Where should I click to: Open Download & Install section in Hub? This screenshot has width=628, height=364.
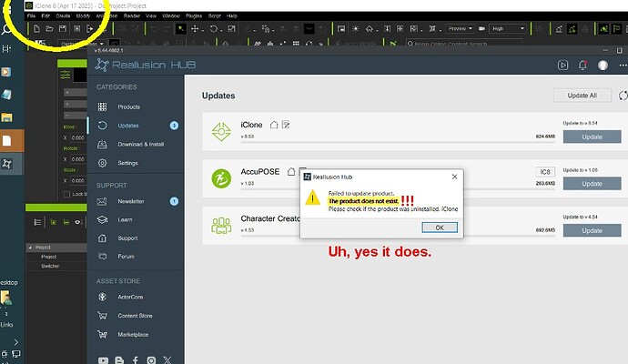[x=140, y=144]
